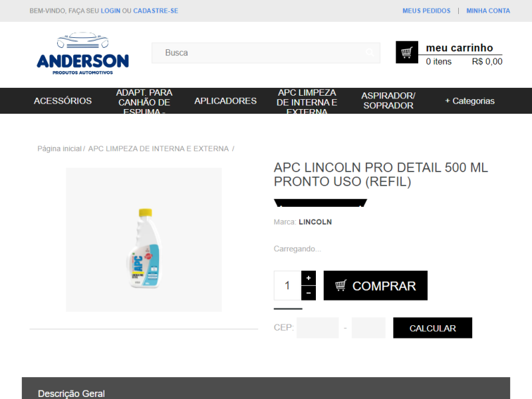The width and height of the screenshot is (532, 399).
Task: Click the search magnifier icon
Action: (370, 53)
